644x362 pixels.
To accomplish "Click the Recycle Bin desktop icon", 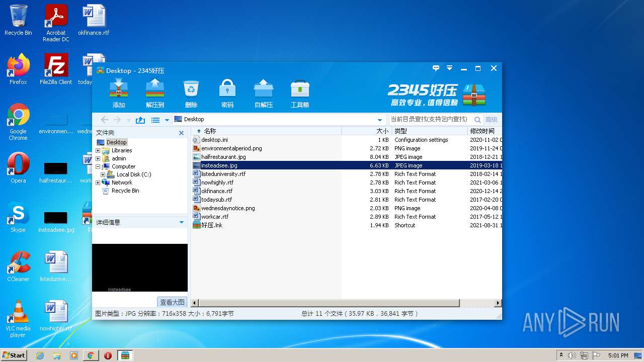I will [18, 20].
